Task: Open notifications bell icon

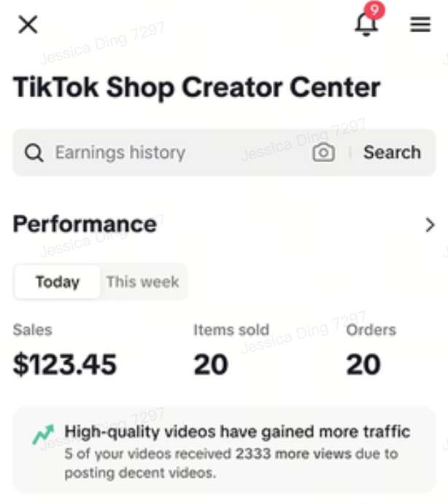Action: tap(366, 25)
